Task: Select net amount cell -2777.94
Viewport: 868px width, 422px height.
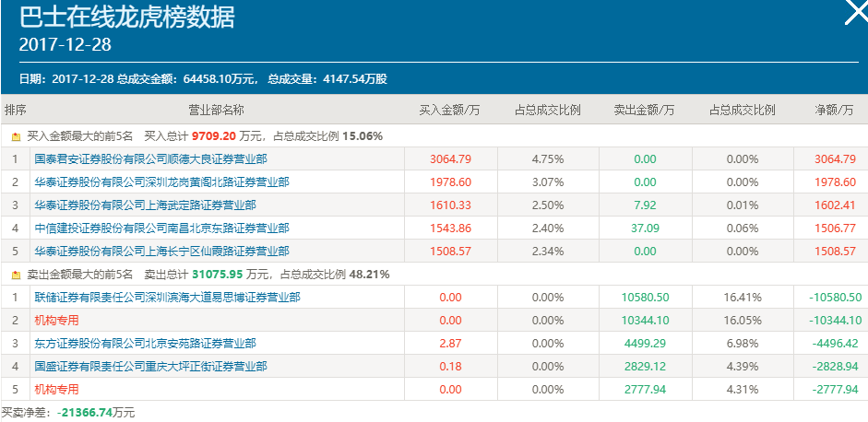Action: [835, 390]
